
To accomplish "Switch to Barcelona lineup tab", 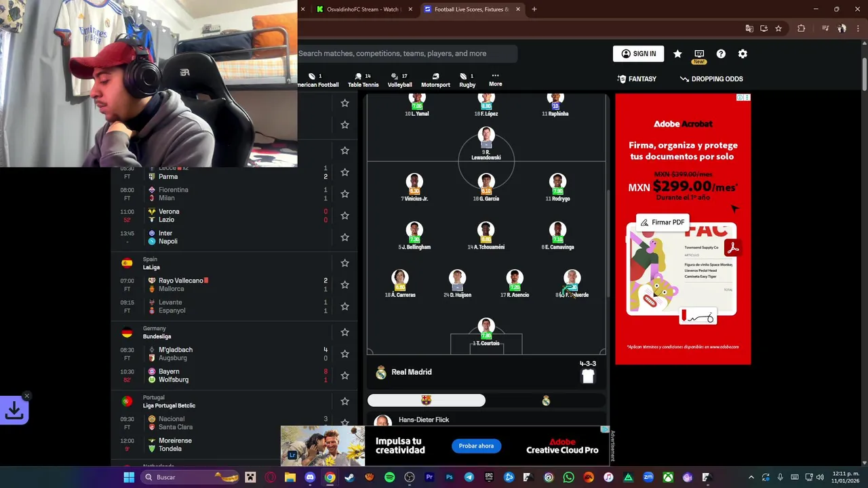I will click(x=426, y=401).
